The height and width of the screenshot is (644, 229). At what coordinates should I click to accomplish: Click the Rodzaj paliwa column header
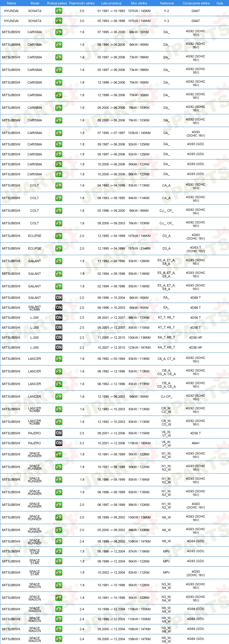57,3
